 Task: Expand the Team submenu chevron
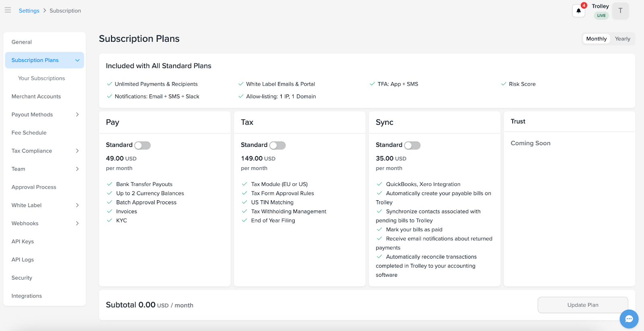pos(77,169)
